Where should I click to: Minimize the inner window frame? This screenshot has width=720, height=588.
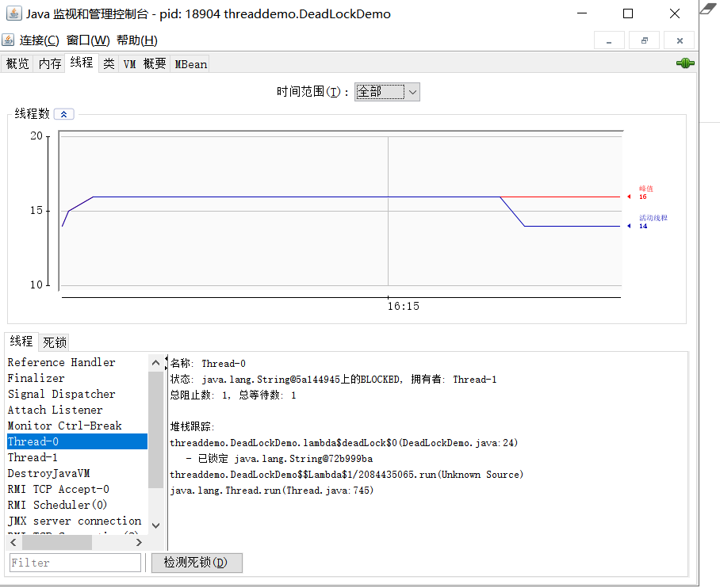pos(609,40)
